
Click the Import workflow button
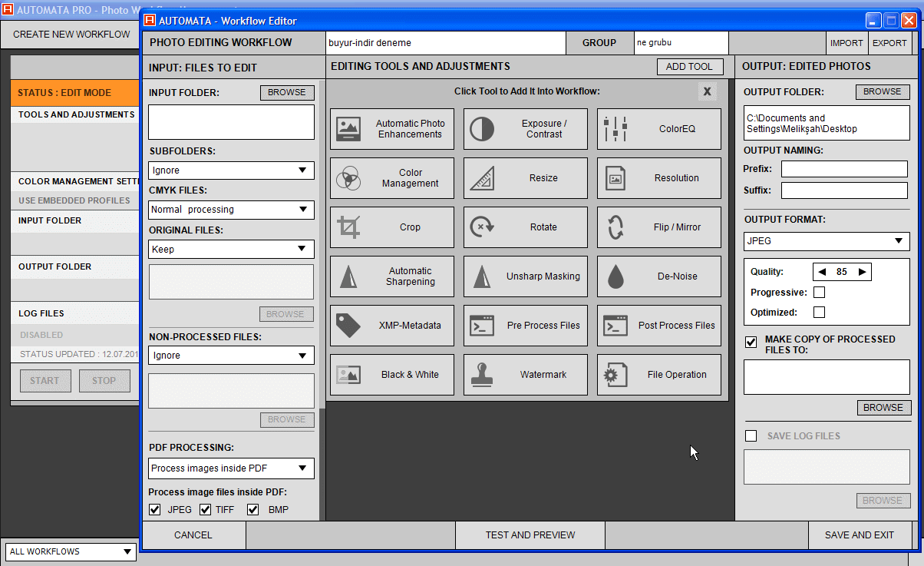coord(846,43)
